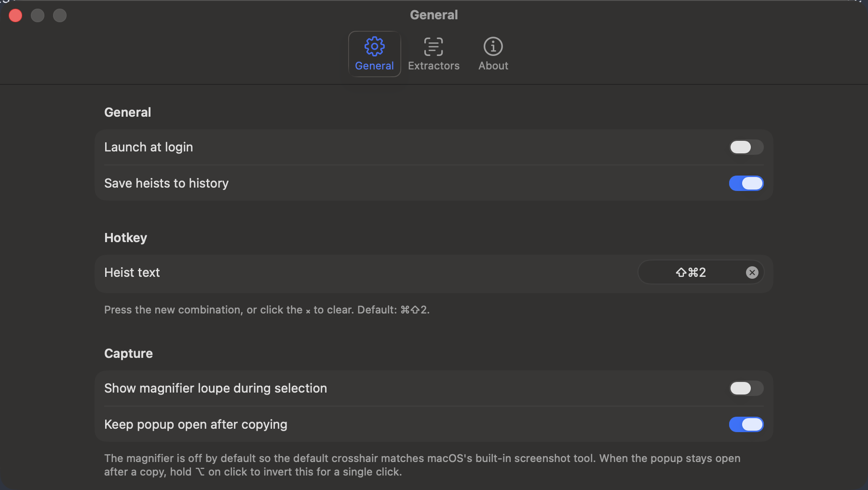868x490 pixels.
Task: Clear the Heist text hotkey
Action: (x=752, y=272)
